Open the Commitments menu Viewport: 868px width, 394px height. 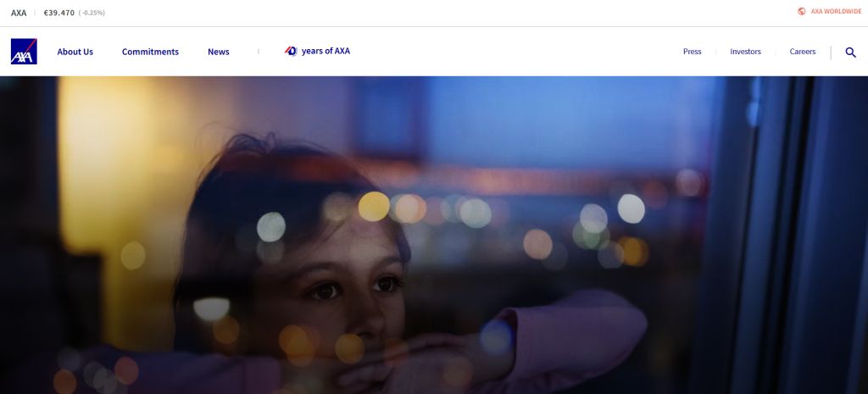coord(150,52)
